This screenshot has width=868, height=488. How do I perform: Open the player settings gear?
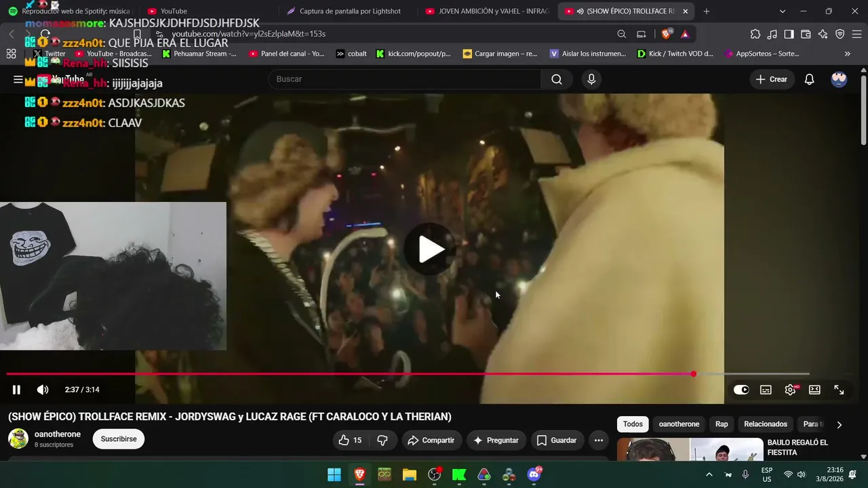(x=790, y=390)
